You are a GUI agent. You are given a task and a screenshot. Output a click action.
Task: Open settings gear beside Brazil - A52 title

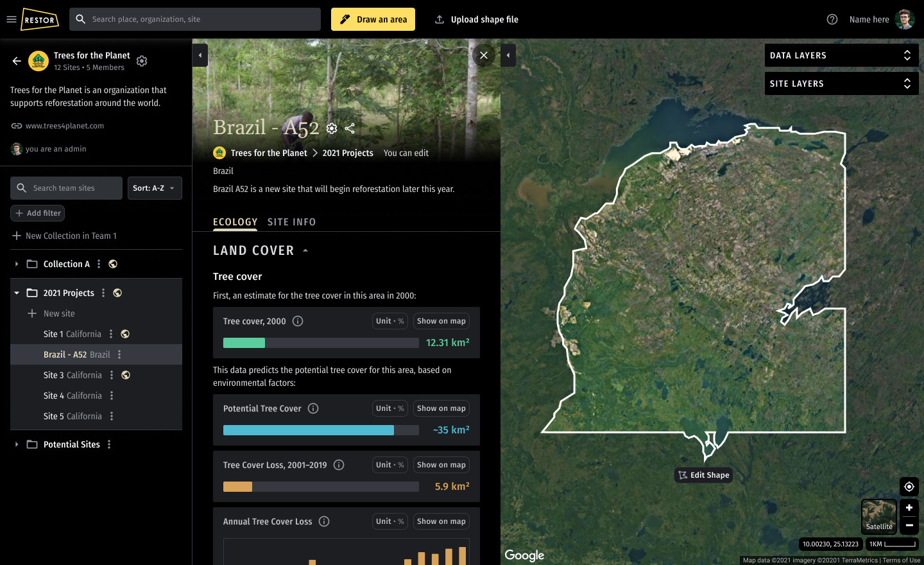click(332, 128)
